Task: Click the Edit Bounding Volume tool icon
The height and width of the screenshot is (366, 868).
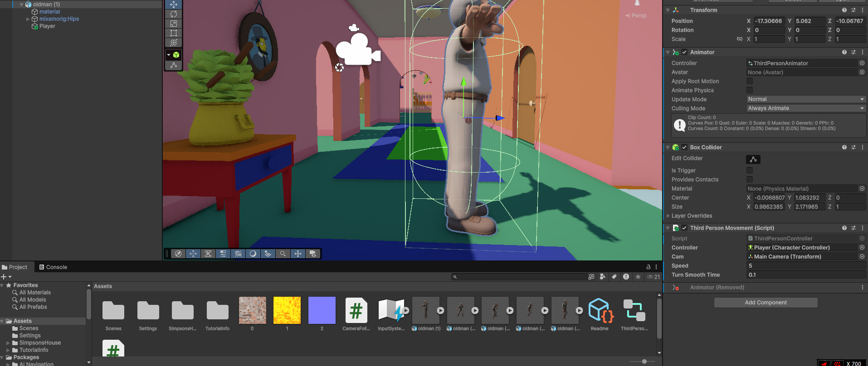Action: point(174,65)
